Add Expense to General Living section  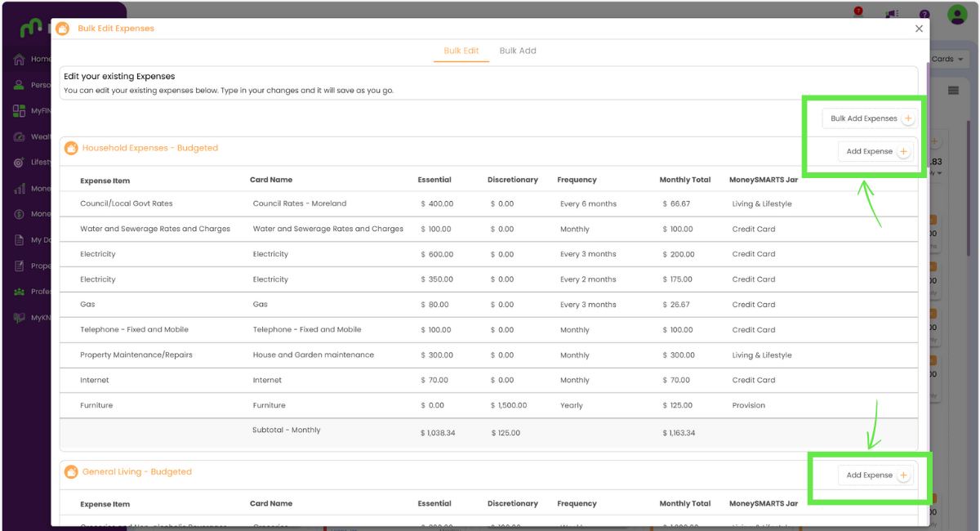875,475
